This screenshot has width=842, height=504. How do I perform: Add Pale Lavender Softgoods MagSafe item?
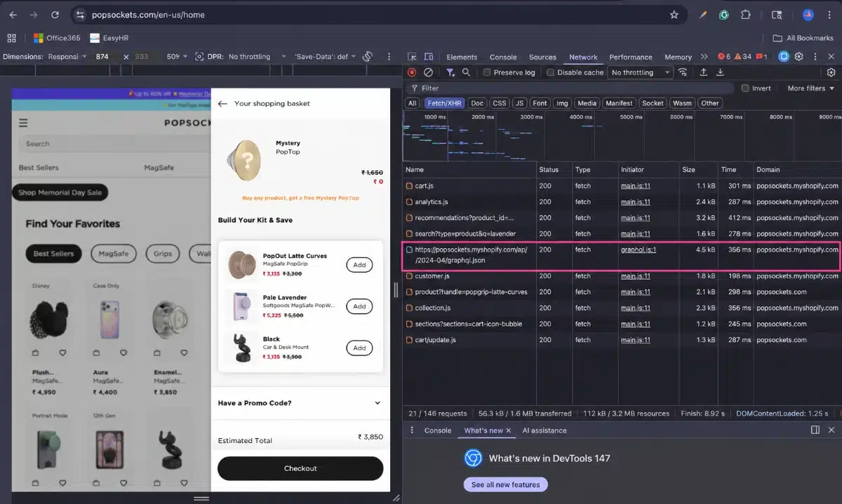coord(359,306)
